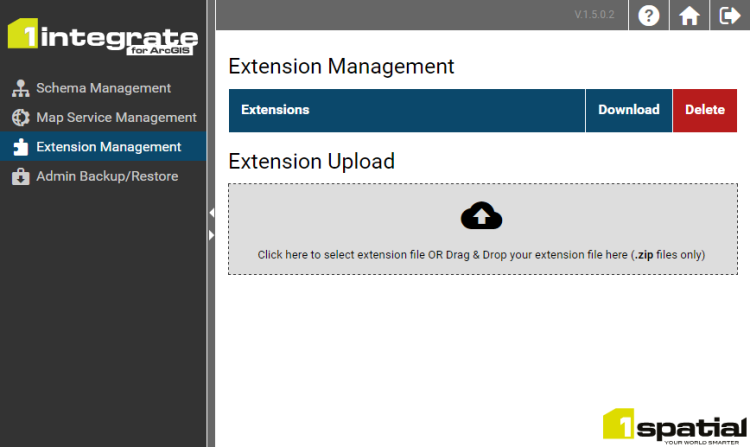Viewport: 750px width, 447px height.
Task: Expand sidebar with right-pointing splitter arrow
Action: pos(211,235)
